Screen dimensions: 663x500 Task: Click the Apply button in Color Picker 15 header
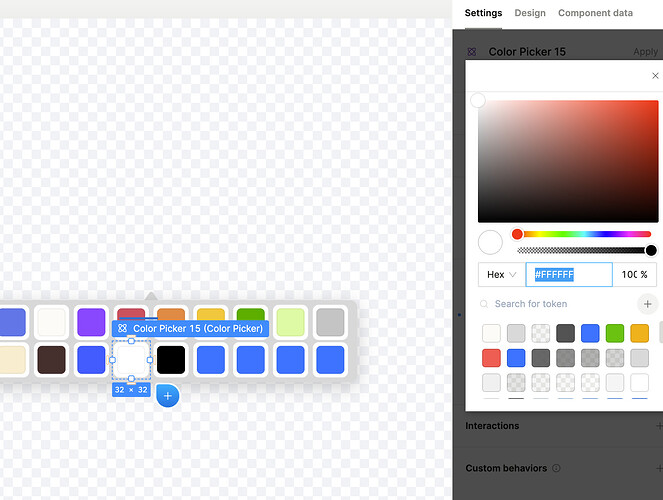[645, 52]
